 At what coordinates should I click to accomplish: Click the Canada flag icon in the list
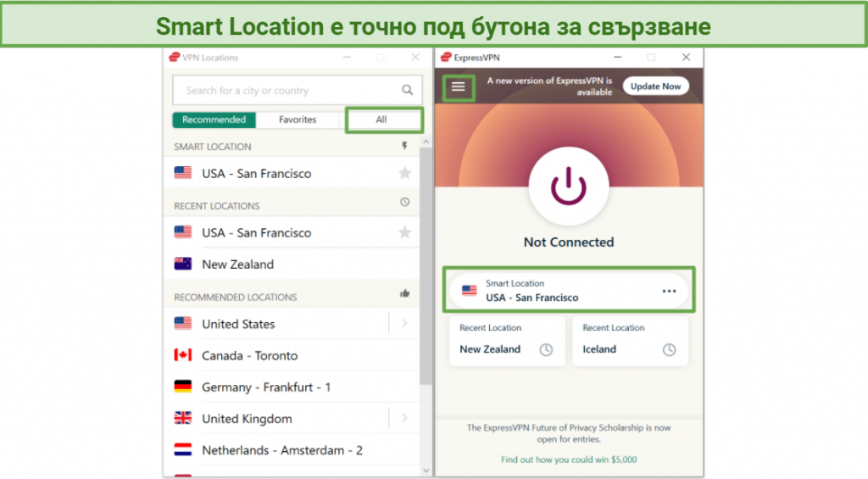(183, 355)
